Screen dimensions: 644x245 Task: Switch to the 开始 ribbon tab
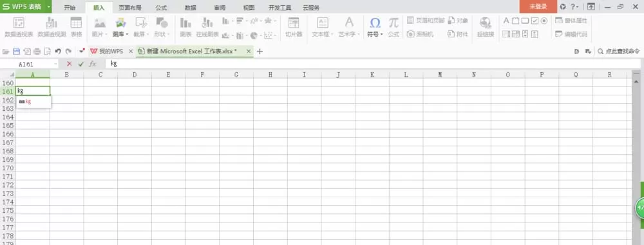tap(70, 8)
